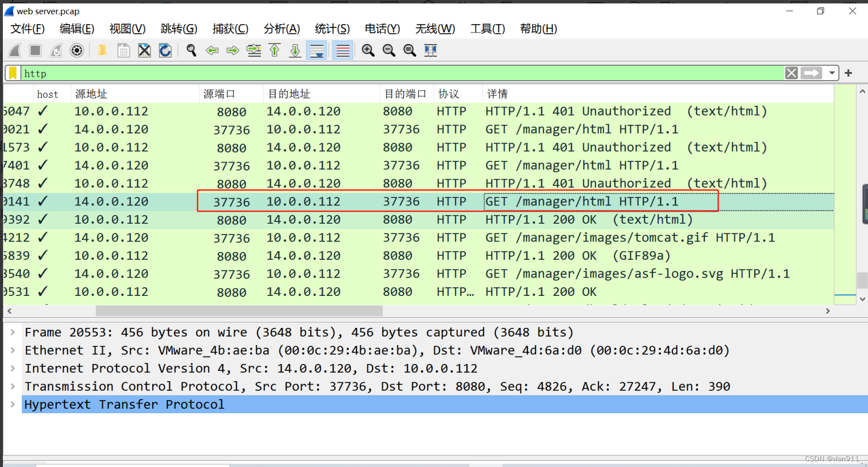868x467 pixels.
Task: Apply the display filter with the arrow button
Action: pos(811,73)
